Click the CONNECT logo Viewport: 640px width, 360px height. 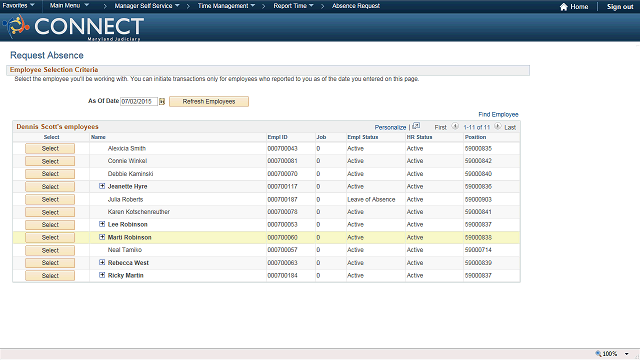(73, 27)
